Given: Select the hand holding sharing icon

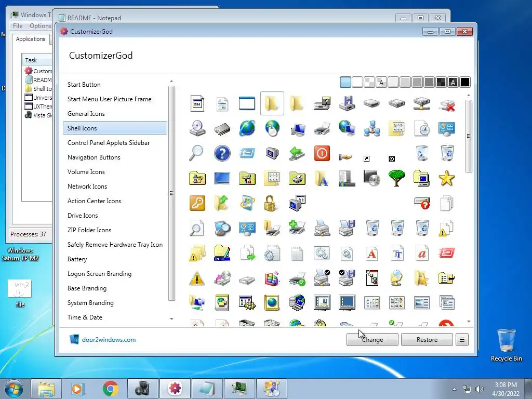Looking at the screenshot, I should coord(345,157).
